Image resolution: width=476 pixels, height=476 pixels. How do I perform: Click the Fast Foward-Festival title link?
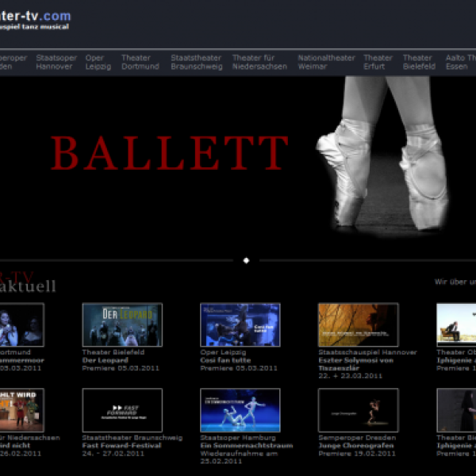click(121, 446)
